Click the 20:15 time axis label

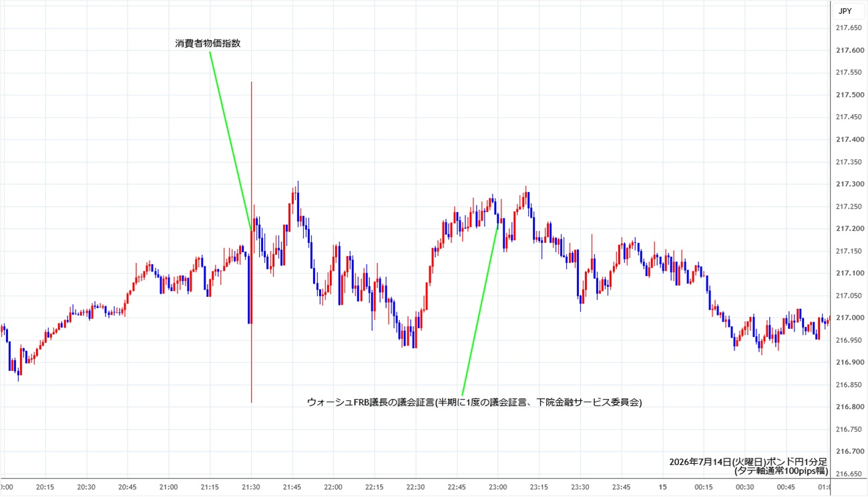pos(45,487)
